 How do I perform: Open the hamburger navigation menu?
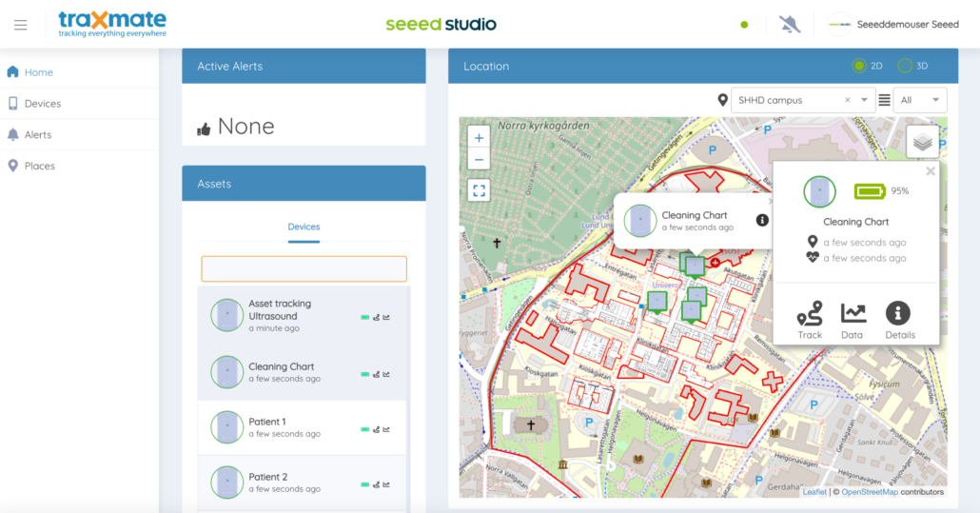(x=21, y=25)
